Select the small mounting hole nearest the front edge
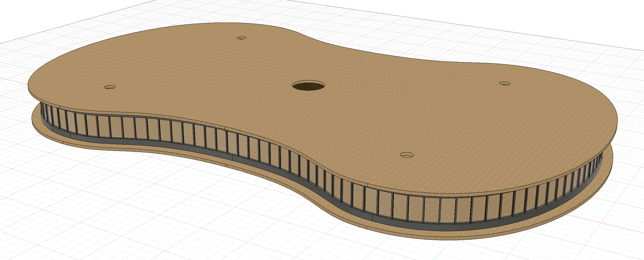Viewport: 644px width, 260px height. point(407,155)
